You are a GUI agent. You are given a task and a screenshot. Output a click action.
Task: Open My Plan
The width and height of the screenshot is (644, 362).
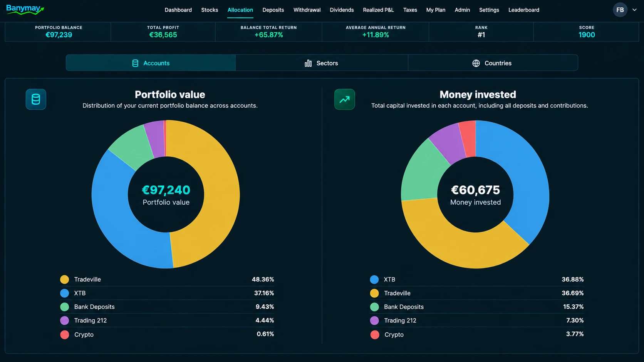(x=436, y=10)
